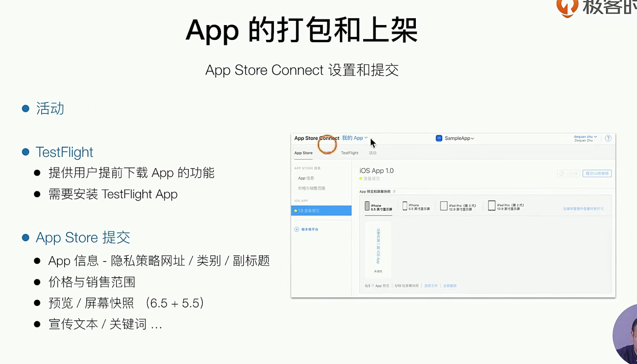Screen dimensions: 637x364
Task: Click the TestFlight bullet heading on the slide
Action: click(x=64, y=152)
